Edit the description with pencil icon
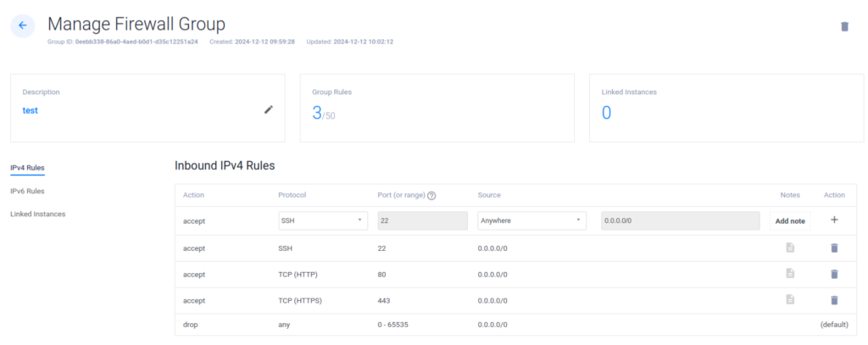868x345 pixels. coord(269,109)
